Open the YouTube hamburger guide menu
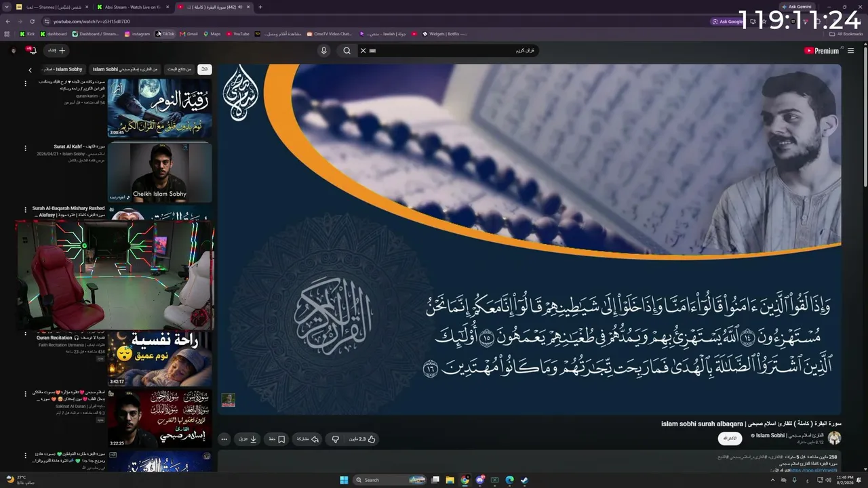This screenshot has width=868, height=488. (x=850, y=51)
